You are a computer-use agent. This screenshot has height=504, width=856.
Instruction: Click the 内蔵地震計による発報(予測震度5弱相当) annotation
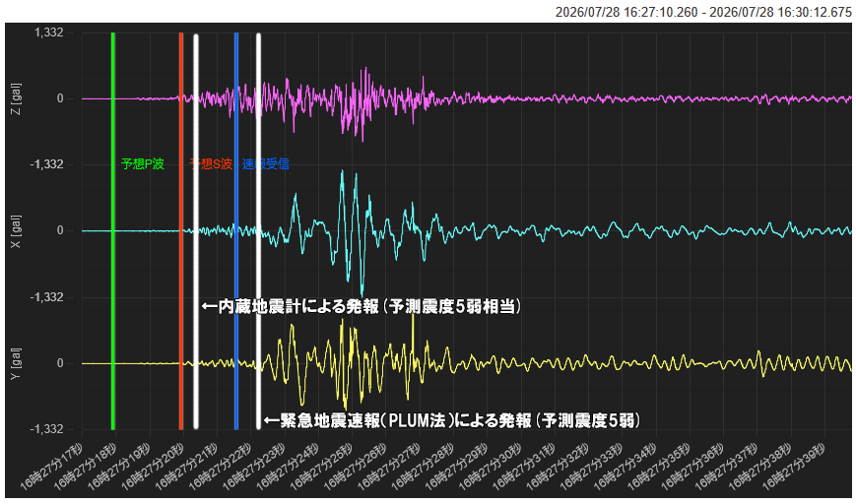click(362, 306)
